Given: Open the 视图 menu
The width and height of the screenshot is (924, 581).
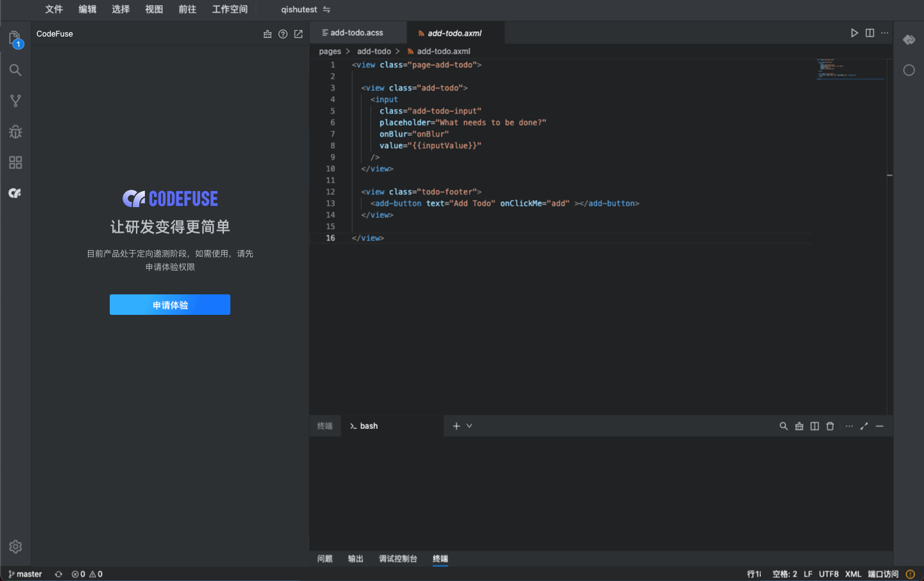Looking at the screenshot, I should tap(154, 9).
